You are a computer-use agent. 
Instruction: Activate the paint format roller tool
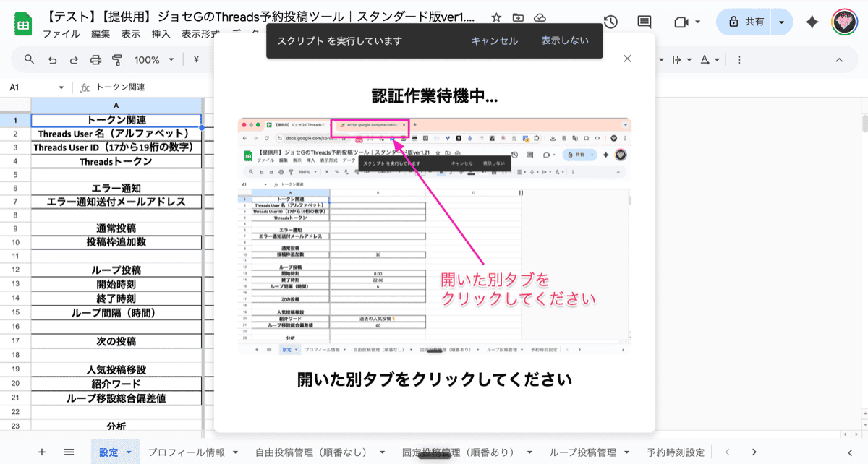117,60
